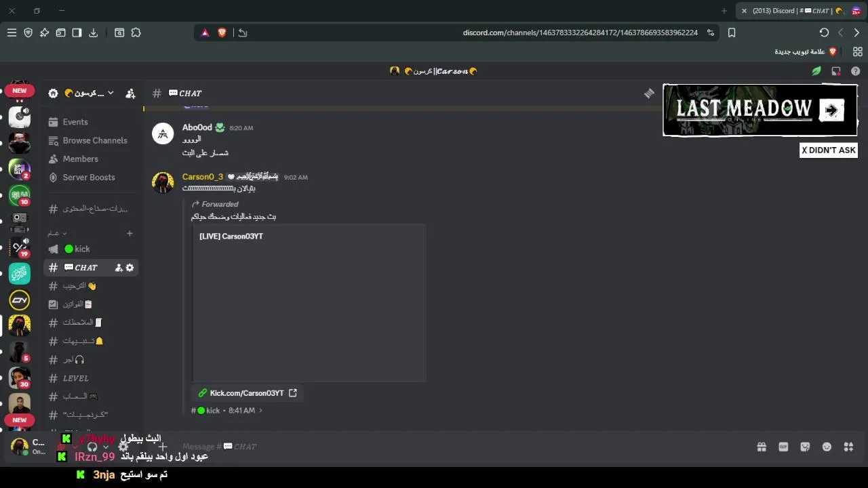Open server icon with badge 30
The height and width of the screenshot is (488, 868).
[x=20, y=378]
